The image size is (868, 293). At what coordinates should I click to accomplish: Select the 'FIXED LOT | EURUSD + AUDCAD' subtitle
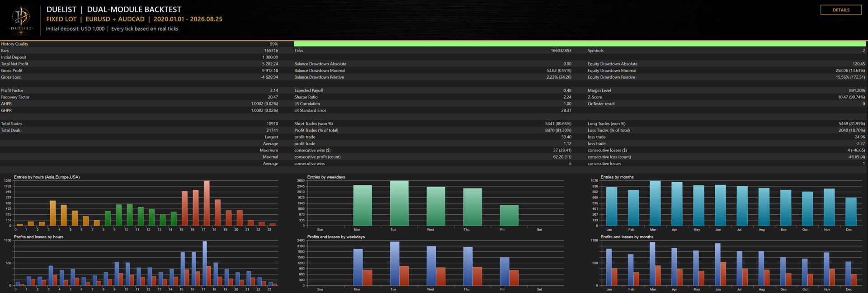point(95,19)
